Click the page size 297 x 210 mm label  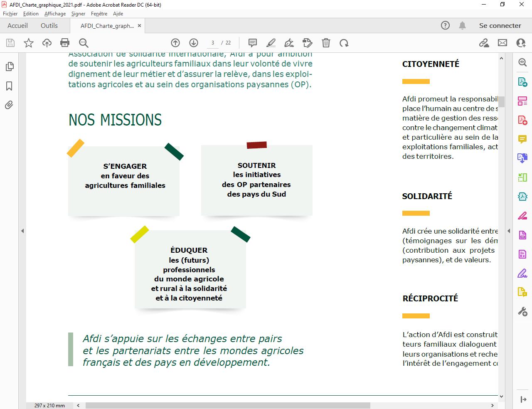49,406
